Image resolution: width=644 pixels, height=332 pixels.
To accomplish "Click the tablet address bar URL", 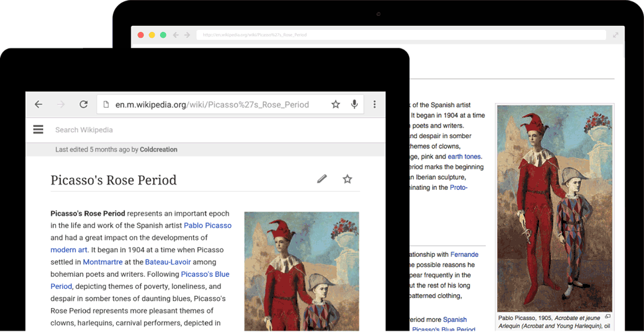I will click(x=212, y=104).
